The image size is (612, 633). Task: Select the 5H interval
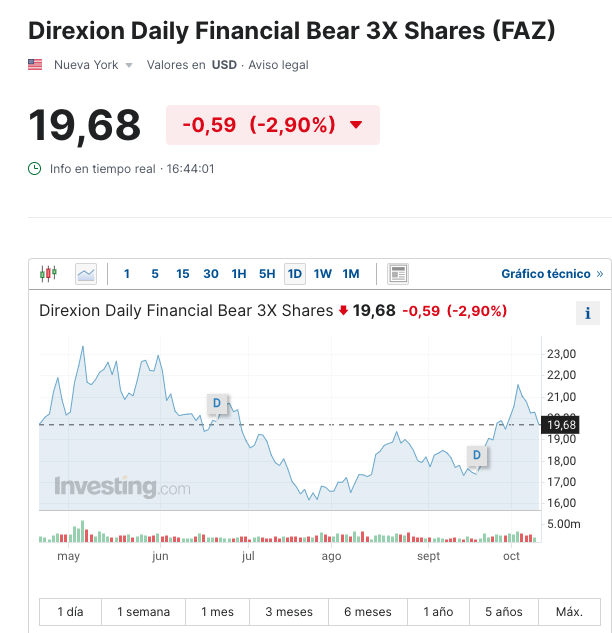pos(267,274)
